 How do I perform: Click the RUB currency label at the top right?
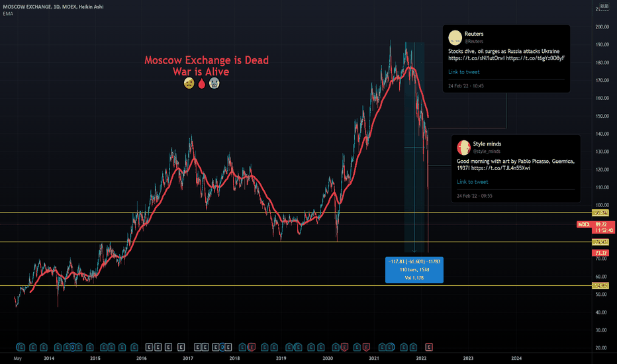pyautogui.click(x=604, y=7)
